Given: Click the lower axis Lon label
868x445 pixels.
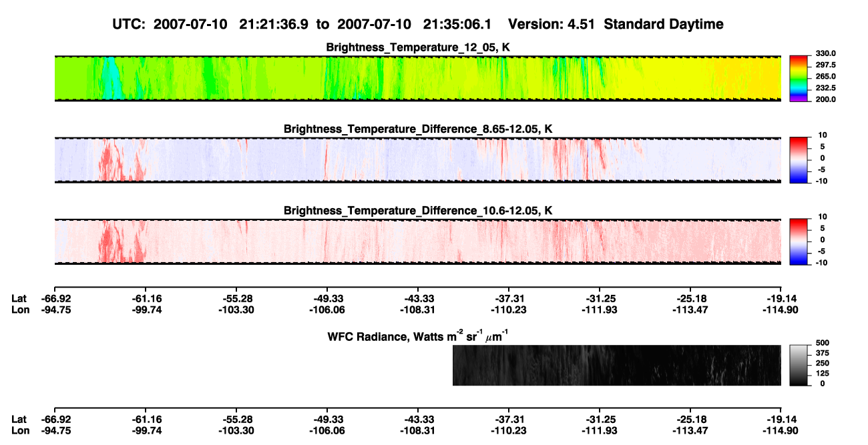Looking at the screenshot, I should click(x=20, y=430).
